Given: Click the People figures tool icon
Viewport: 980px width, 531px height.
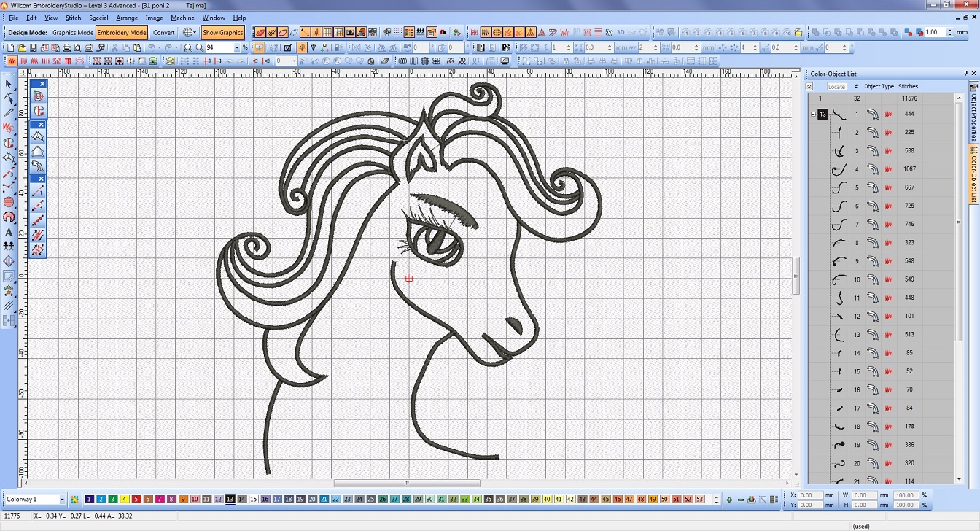Looking at the screenshot, I should click(x=9, y=247).
